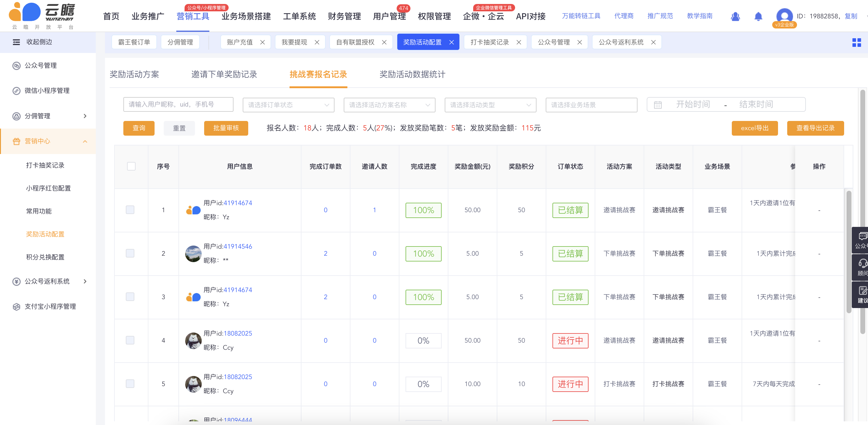Open notifications bell

pos(758,16)
